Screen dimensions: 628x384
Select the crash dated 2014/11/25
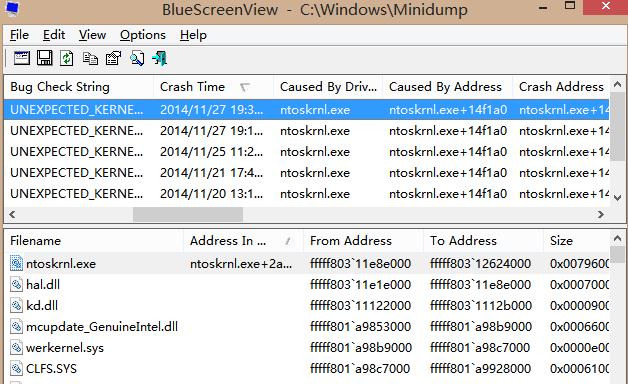coord(307,152)
